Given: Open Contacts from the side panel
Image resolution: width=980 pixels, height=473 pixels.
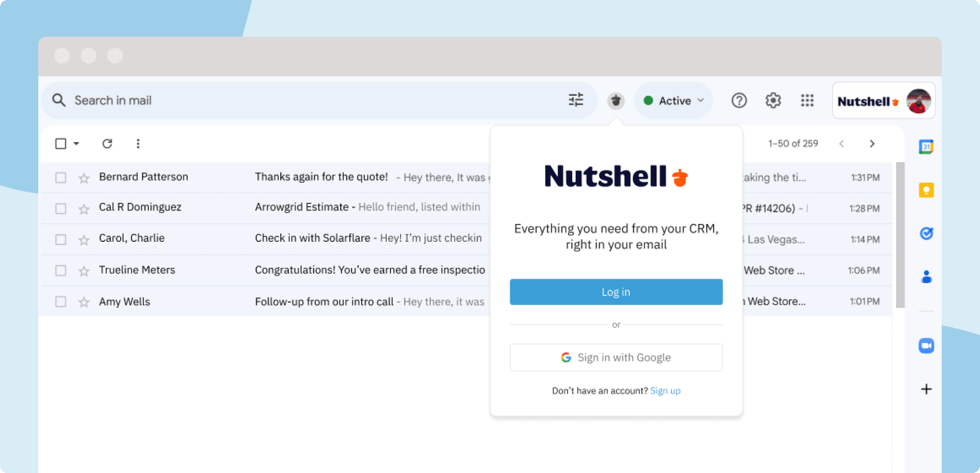Looking at the screenshot, I should [926, 274].
